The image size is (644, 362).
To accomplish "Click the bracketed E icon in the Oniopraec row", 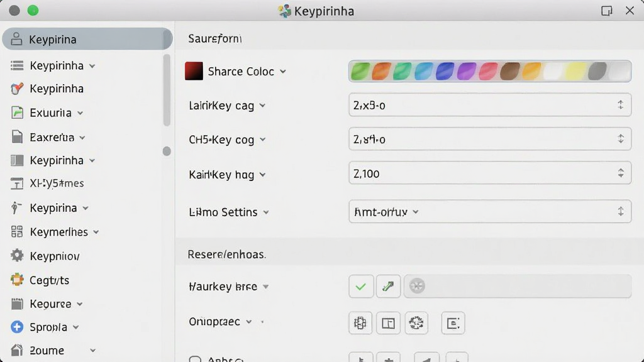I will click(453, 323).
